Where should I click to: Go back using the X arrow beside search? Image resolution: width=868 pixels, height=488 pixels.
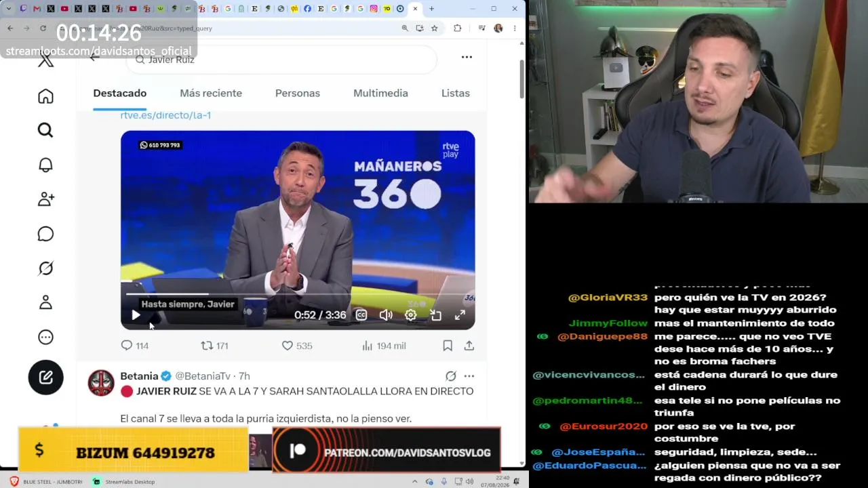95,57
